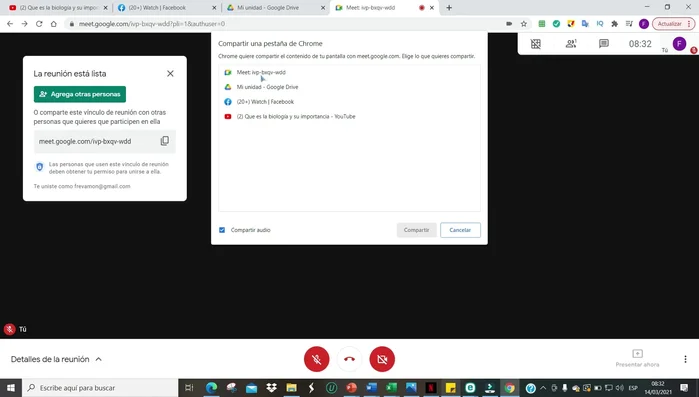The width and height of the screenshot is (699, 397).
Task: Turn on the camera in Meet
Action: (x=382, y=359)
